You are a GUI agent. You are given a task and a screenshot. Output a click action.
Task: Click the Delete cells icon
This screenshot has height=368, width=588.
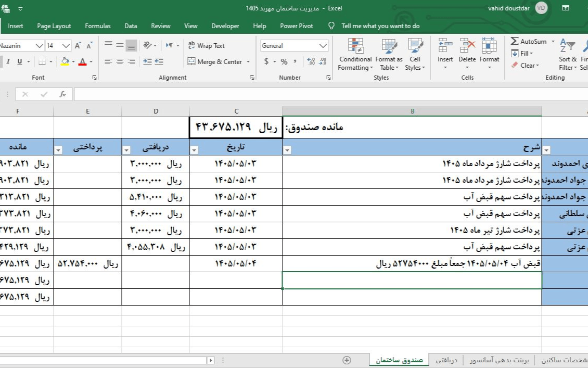click(467, 45)
